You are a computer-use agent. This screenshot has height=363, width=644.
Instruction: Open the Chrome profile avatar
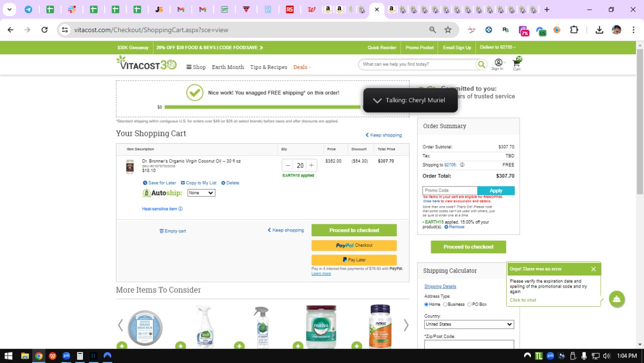616,30
